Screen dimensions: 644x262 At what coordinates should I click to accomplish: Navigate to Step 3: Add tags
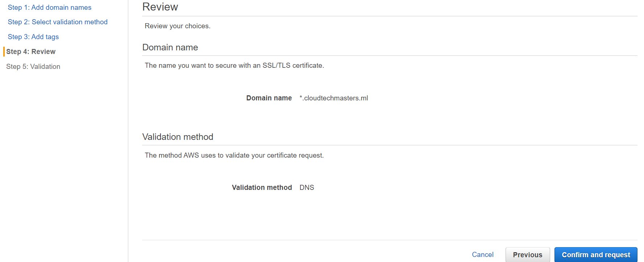33,37
